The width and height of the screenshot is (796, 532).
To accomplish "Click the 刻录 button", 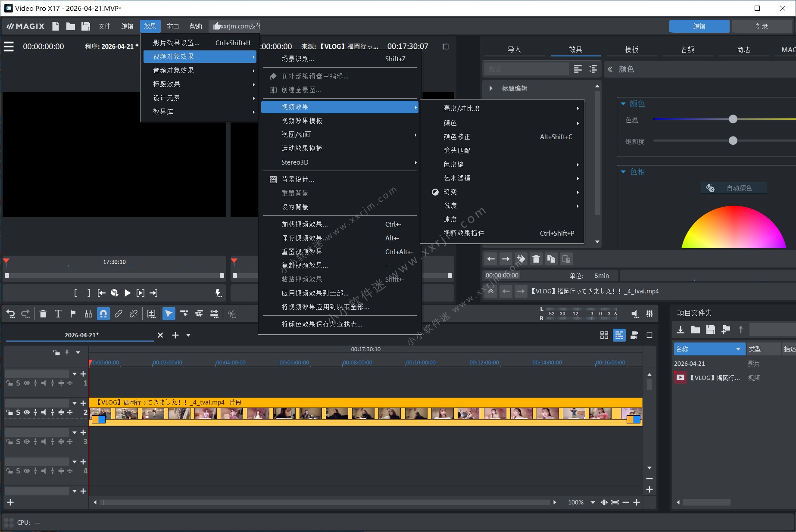I will pos(761,26).
